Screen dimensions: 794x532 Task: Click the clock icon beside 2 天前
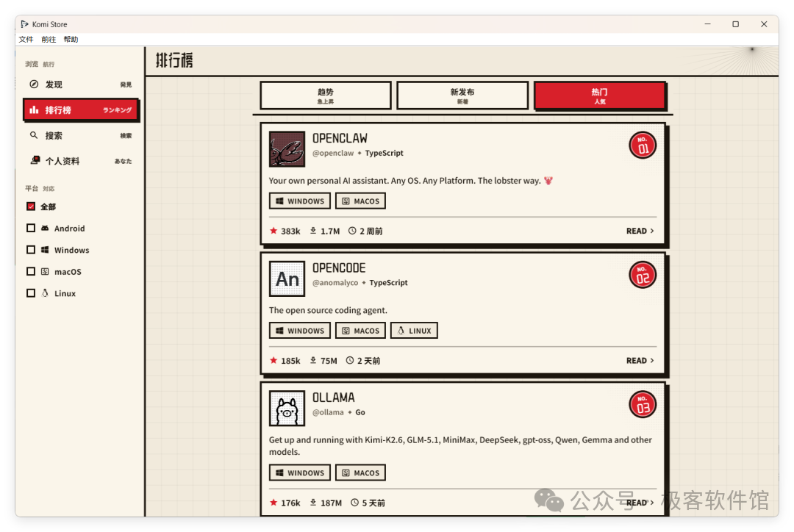pos(349,360)
